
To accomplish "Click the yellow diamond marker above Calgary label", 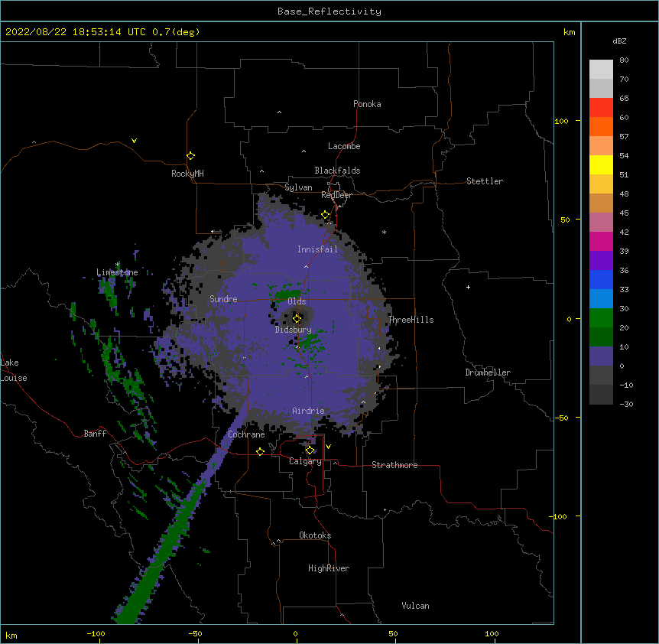I will click(x=310, y=450).
